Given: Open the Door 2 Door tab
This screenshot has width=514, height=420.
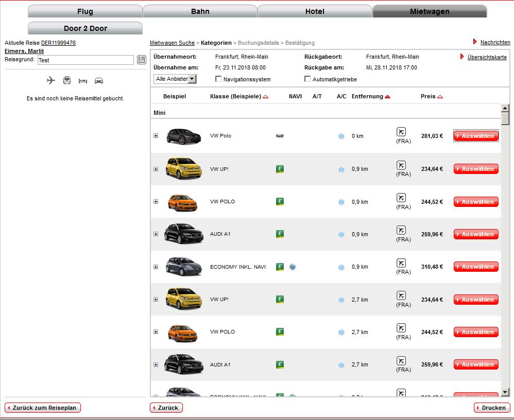Looking at the screenshot, I should tap(85, 28).
